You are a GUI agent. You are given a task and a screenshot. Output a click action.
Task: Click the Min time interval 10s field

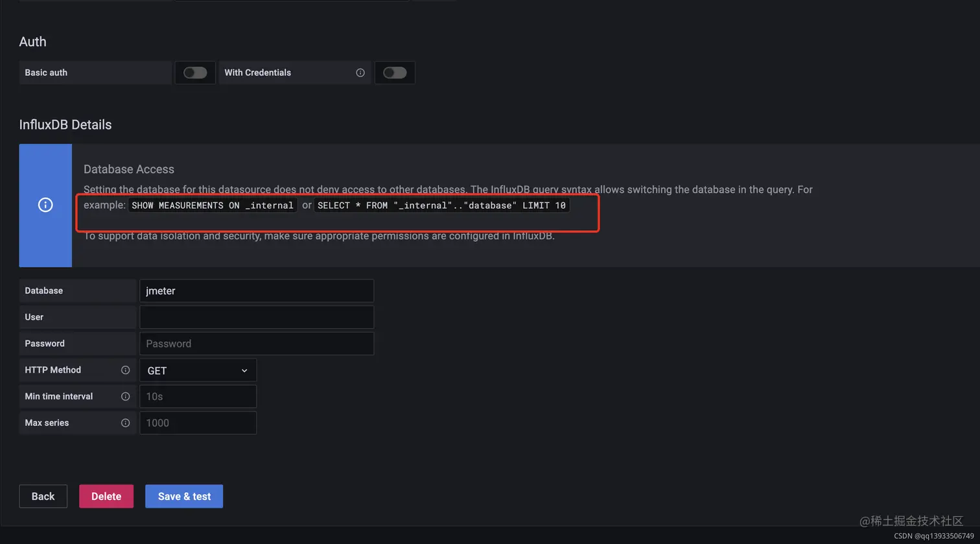[198, 396]
